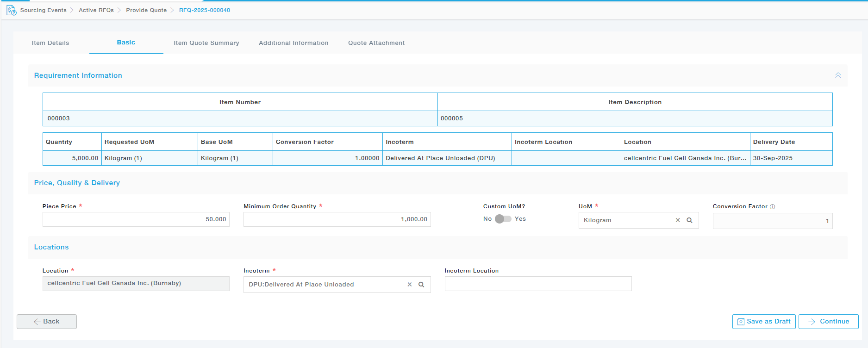Viewport: 868px width, 348px height.
Task: Open the Quote Attachment tab
Action: coord(376,43)
